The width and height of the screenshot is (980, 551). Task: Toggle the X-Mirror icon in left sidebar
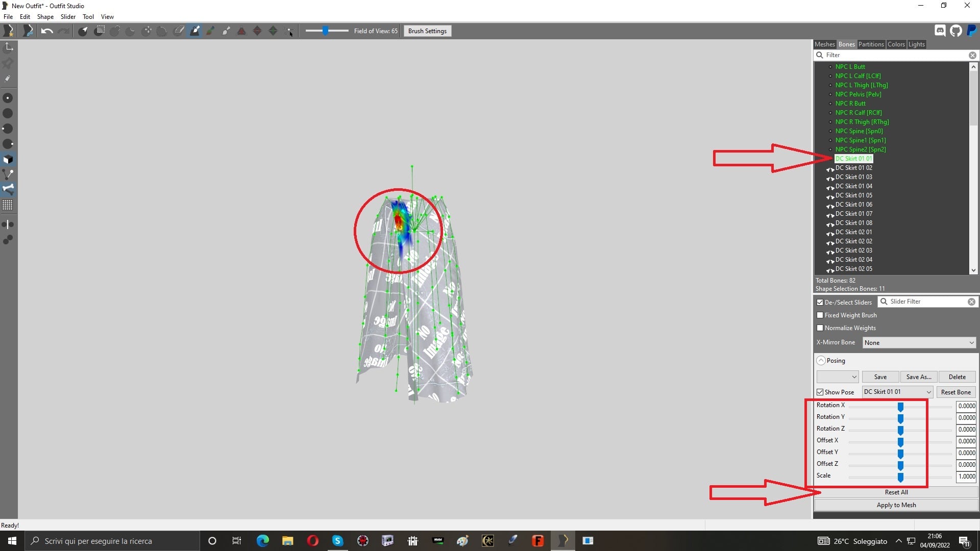coord(8,224)
